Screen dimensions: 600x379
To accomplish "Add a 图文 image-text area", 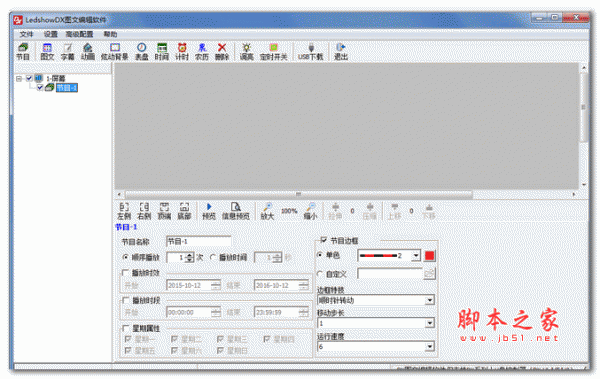I will (x=47, y=52).
